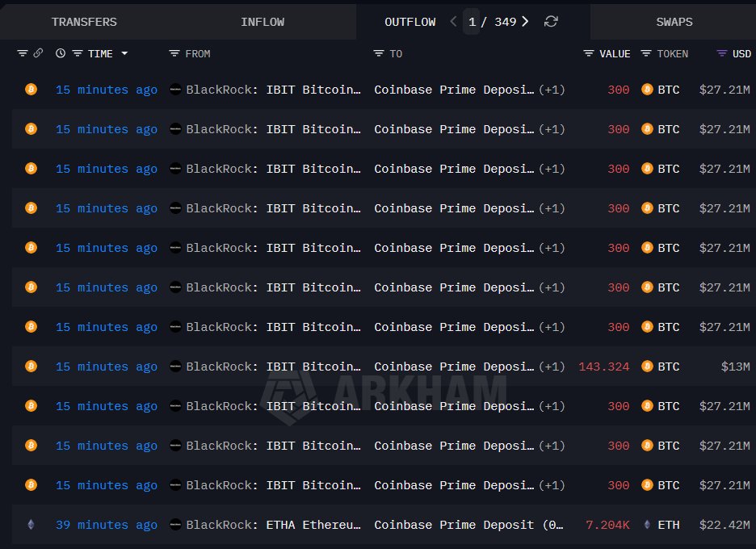Open BlackRock IBIT sender in 143.324 row
Screen dimensions: 756x549
pyautogui.click(x=273, y=367)
